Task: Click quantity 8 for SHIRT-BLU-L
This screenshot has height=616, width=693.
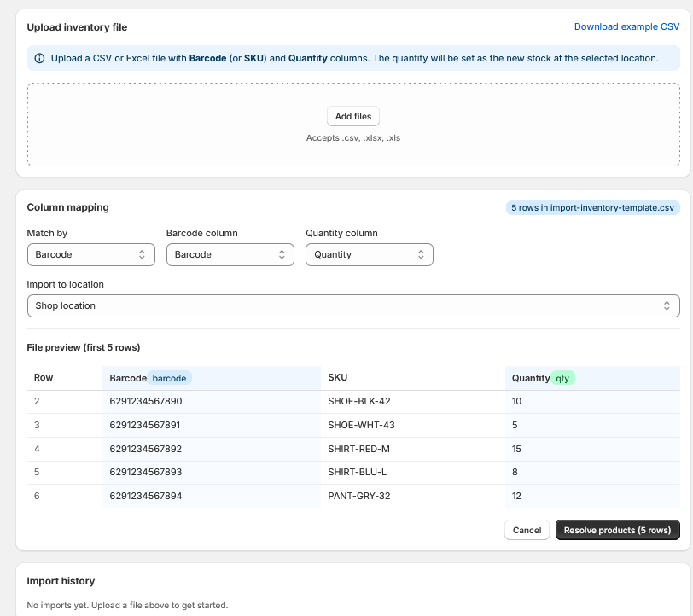Action: tap(515, 472)
